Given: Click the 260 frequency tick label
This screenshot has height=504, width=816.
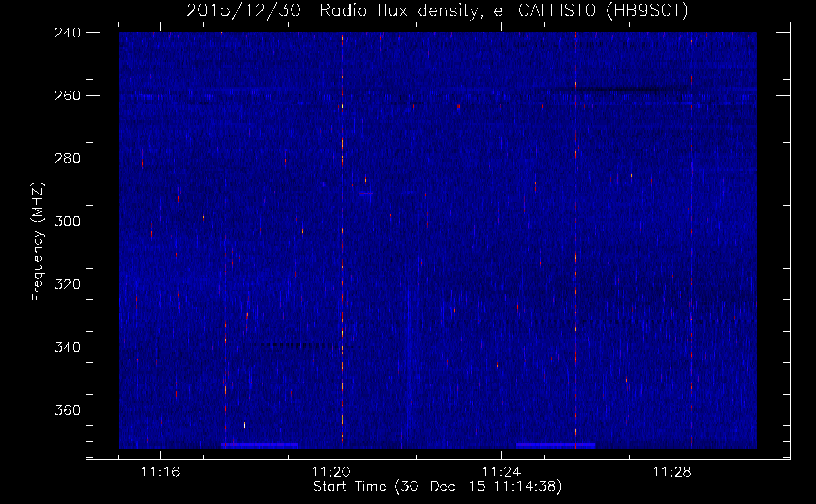Looking at the screenshot, I should click(68, 96).
